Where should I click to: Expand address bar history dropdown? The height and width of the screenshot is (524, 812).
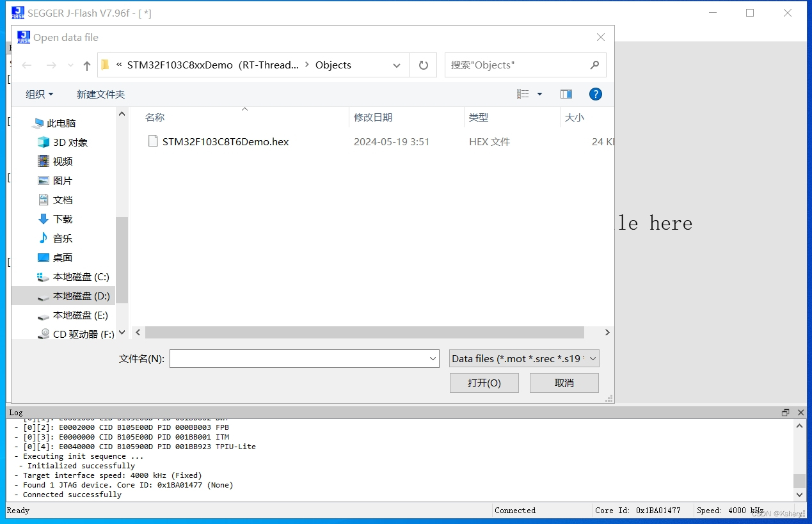[x=397, y=65]
